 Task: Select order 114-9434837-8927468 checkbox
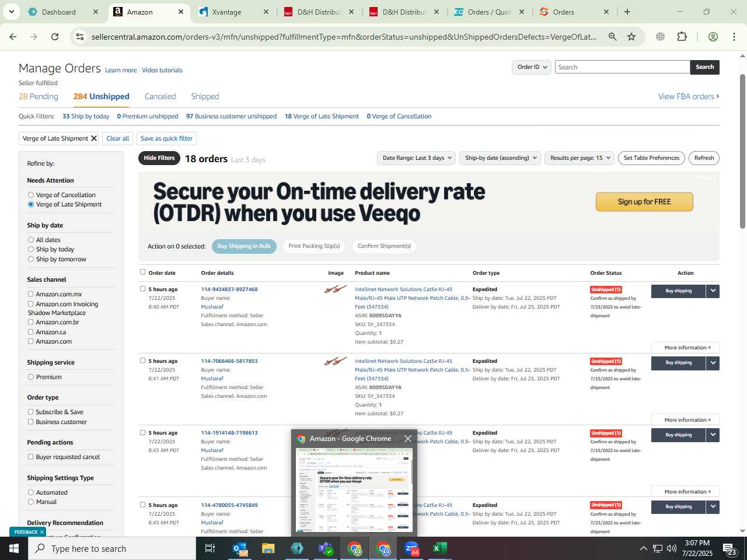click(143, 289)
